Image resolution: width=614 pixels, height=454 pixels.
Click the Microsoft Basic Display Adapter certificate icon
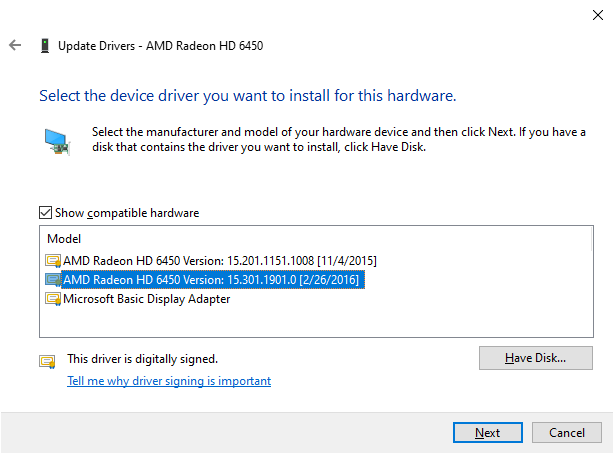53,299
